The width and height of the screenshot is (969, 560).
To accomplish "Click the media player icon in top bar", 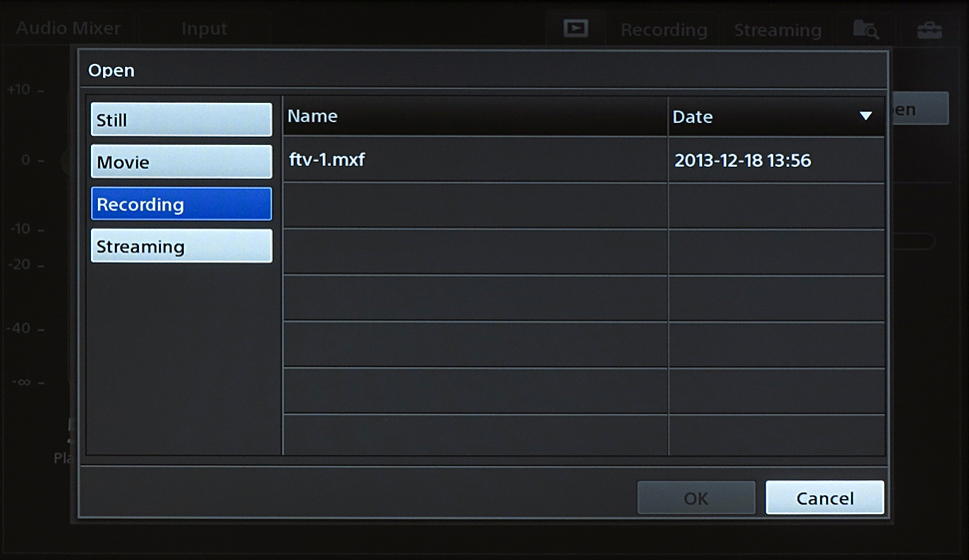I will 575,28.
